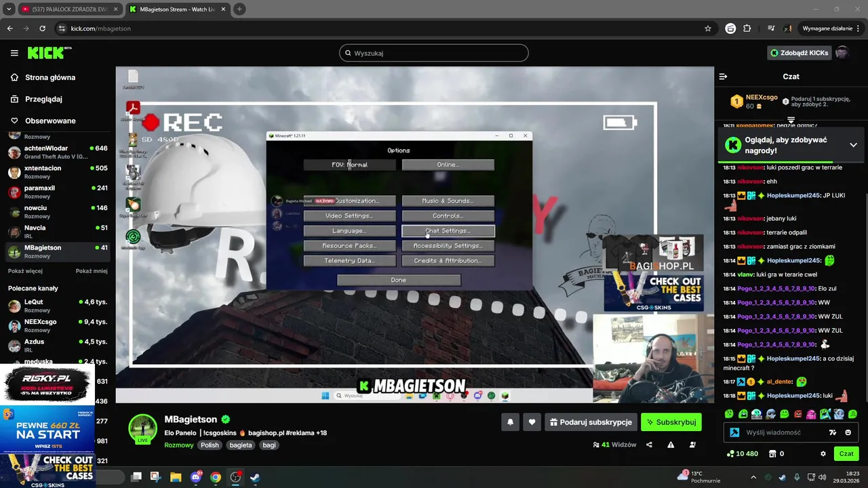Viewport: 868px width, 488px height.
Task: Click the user icon right of report icon
Action: point(692,445)
